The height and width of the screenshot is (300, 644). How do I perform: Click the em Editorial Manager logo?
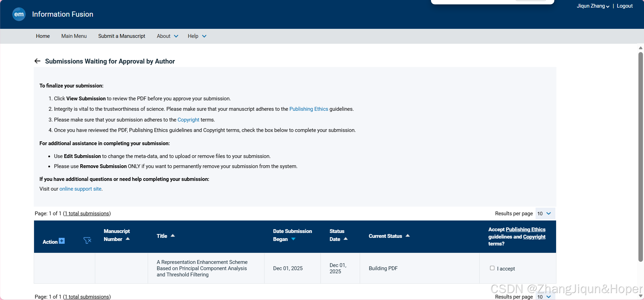tap(19, 14)
